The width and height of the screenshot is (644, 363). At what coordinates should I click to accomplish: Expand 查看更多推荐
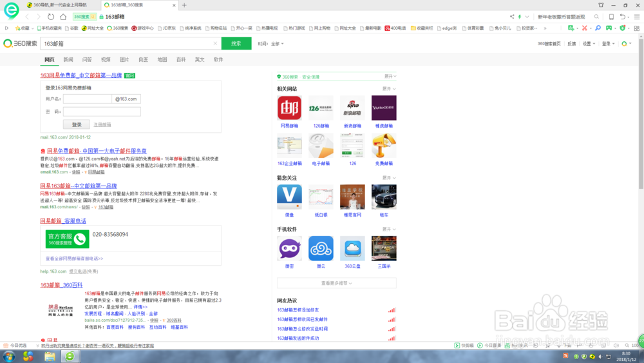336,283
